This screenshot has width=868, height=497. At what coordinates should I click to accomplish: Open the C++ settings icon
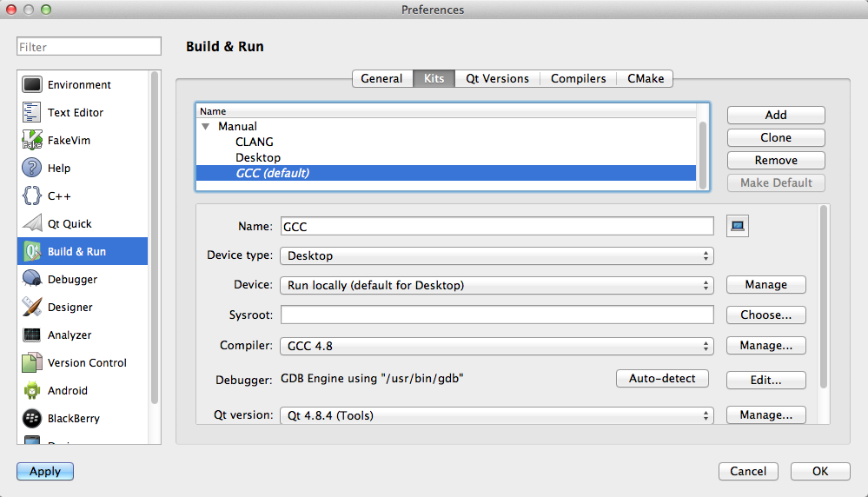(32, 196)
